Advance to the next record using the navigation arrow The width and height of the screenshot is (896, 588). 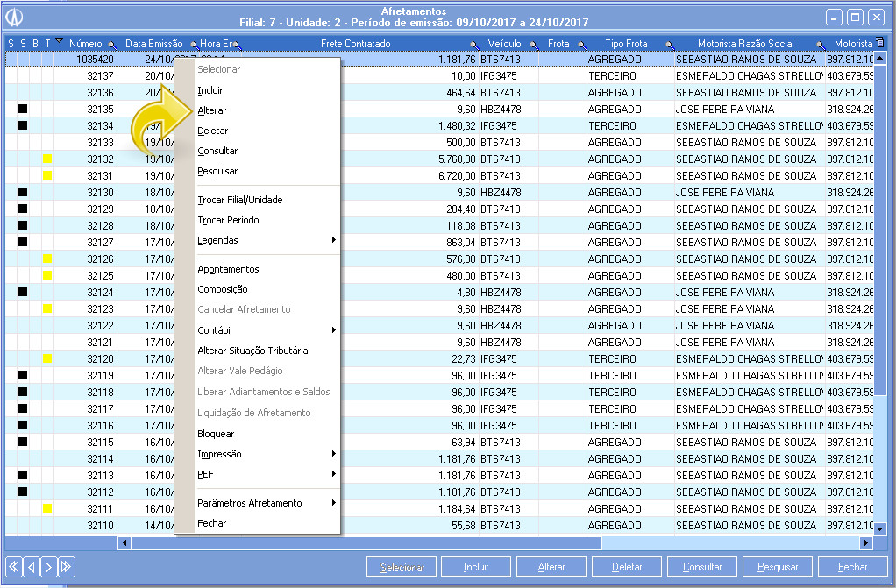(48, 566)
